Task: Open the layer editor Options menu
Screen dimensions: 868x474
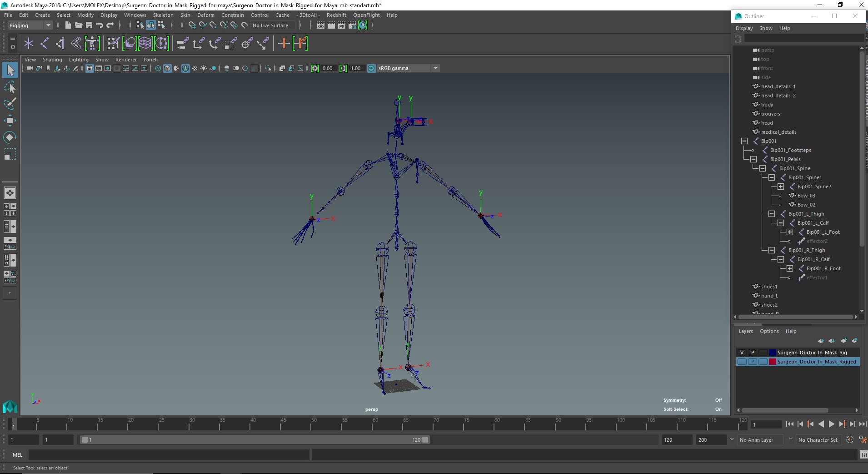Action: pyautogui.click(x=769, y=331)
